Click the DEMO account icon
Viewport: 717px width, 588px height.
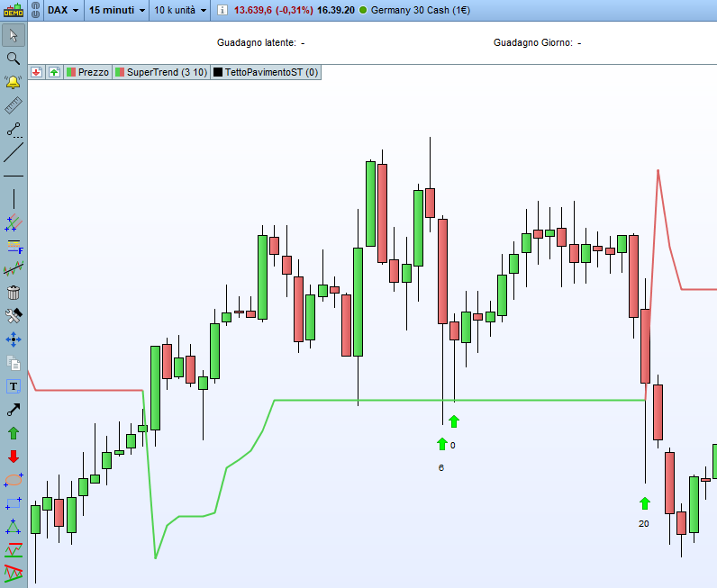14,10
